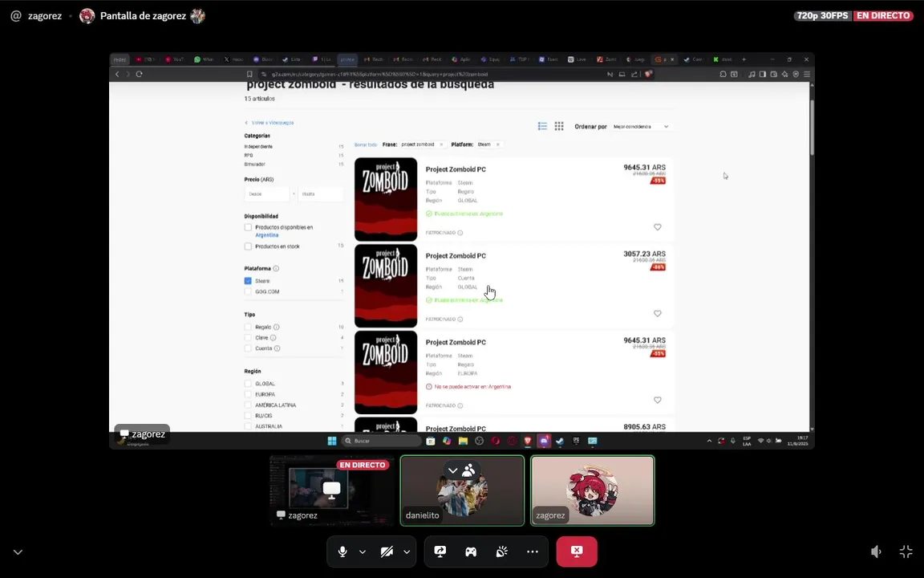Collapse panel with bottom-left chevron

tap(18, 552)
